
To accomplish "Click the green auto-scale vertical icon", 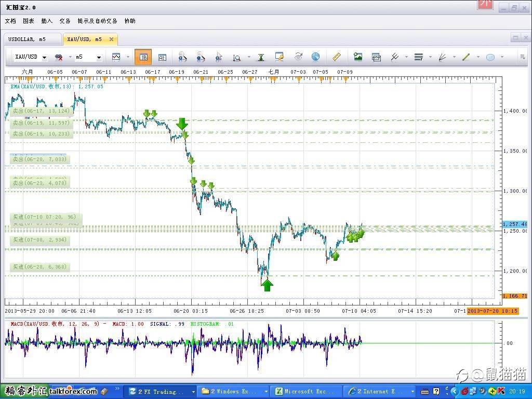I will (261, 57).
